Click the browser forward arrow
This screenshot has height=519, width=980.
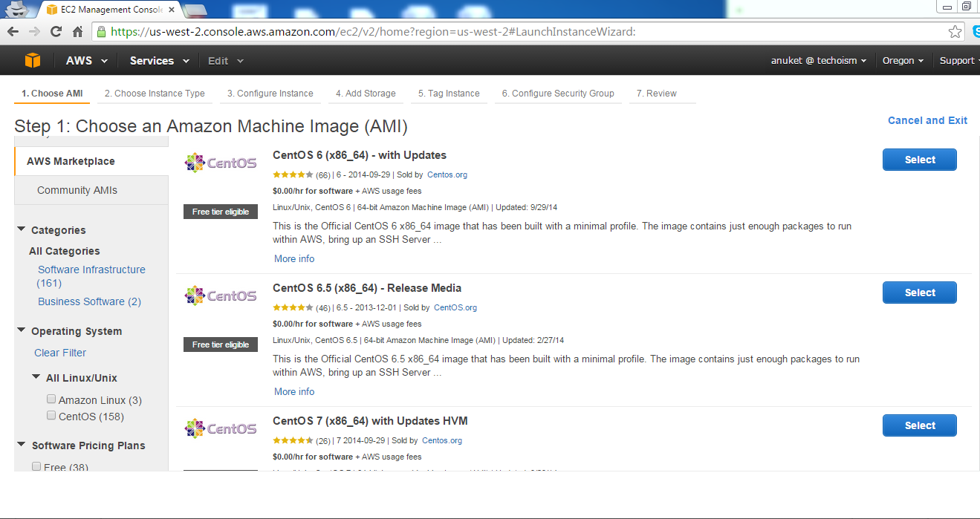tap(34, 32)
